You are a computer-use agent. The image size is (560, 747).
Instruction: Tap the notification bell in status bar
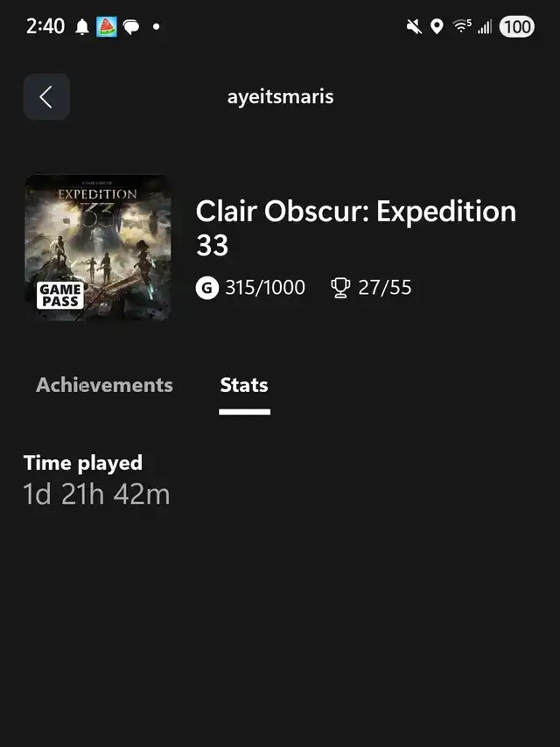coord(82,27)
